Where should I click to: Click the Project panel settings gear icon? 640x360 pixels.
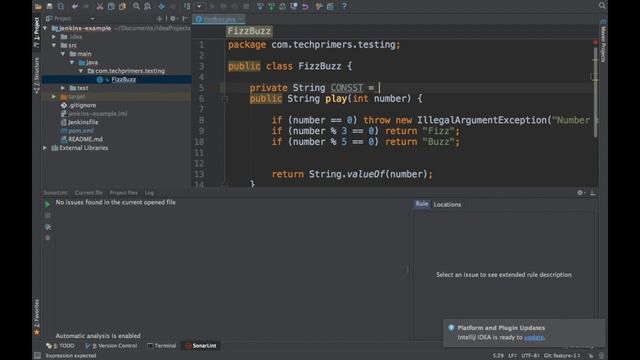point(173,18)
